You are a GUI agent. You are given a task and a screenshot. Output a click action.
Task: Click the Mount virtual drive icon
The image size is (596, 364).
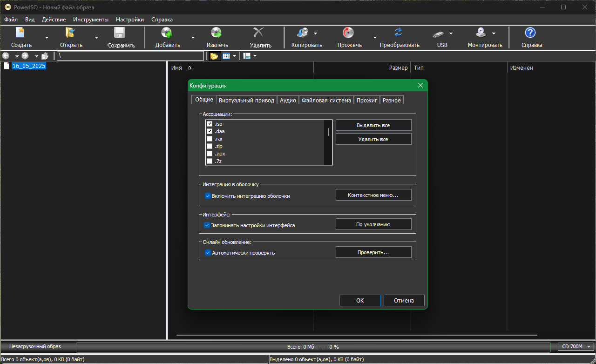481,33
